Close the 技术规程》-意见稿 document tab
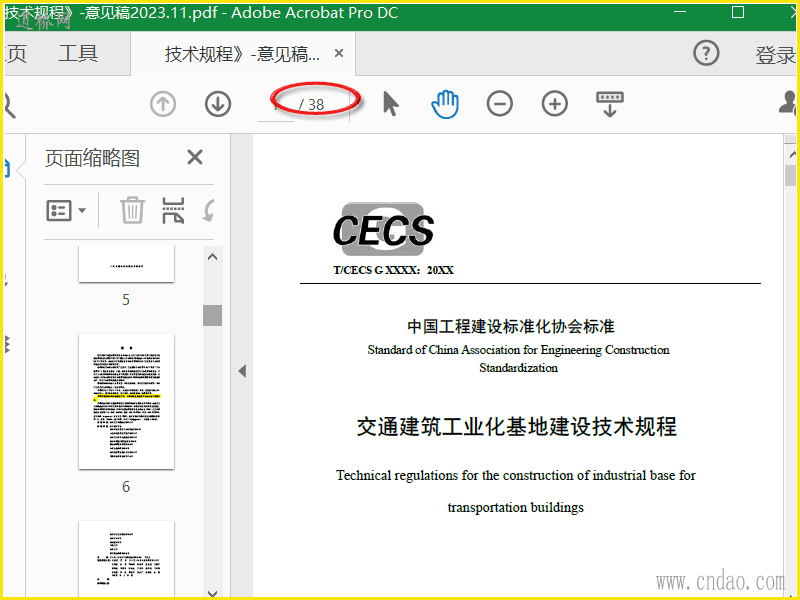Screen dimensions: 800x600 339,53
